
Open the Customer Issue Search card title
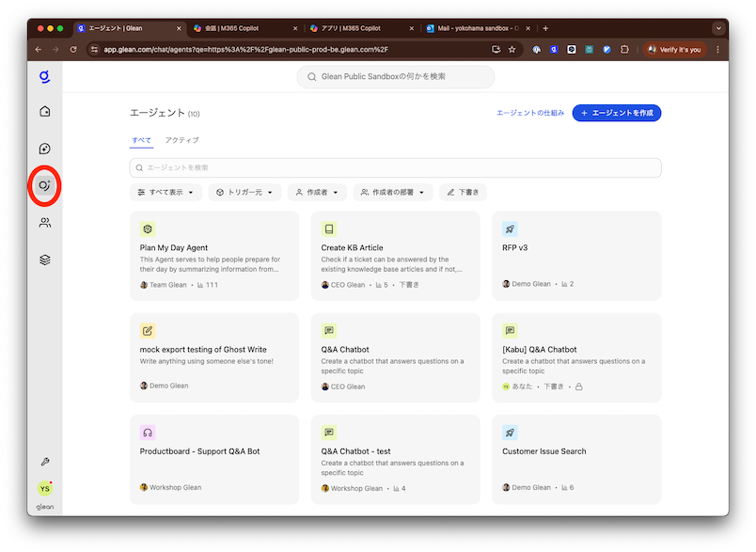pyautogui.click(x=543, y=451)
